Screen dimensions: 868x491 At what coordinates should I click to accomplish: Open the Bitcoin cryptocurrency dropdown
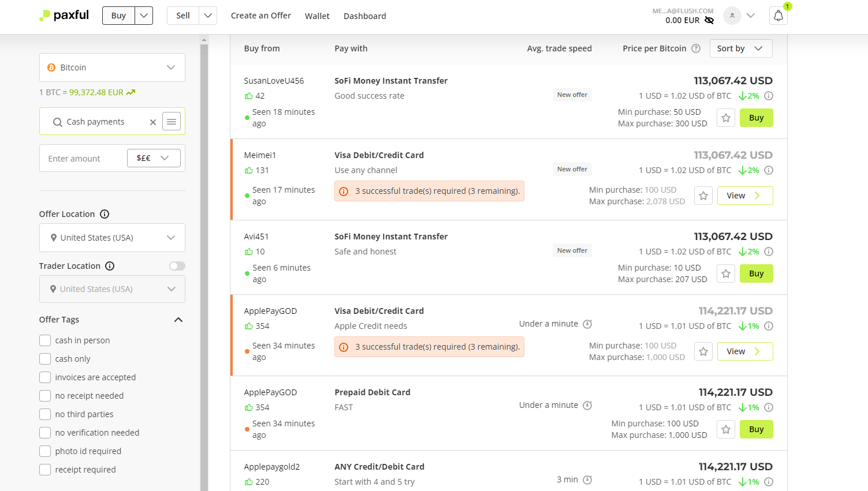point(112,68)
